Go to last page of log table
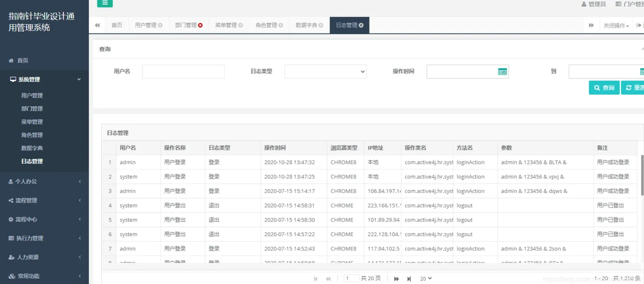644x284 pixels. click(409, 279)
